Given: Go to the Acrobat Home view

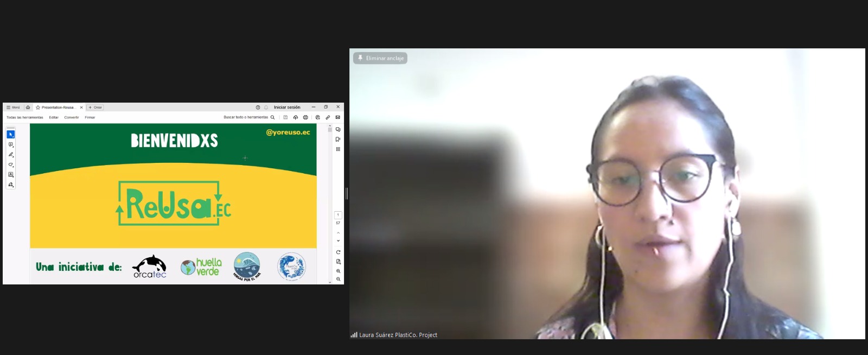Looking at the screenshot, I should tap(28, 107).
